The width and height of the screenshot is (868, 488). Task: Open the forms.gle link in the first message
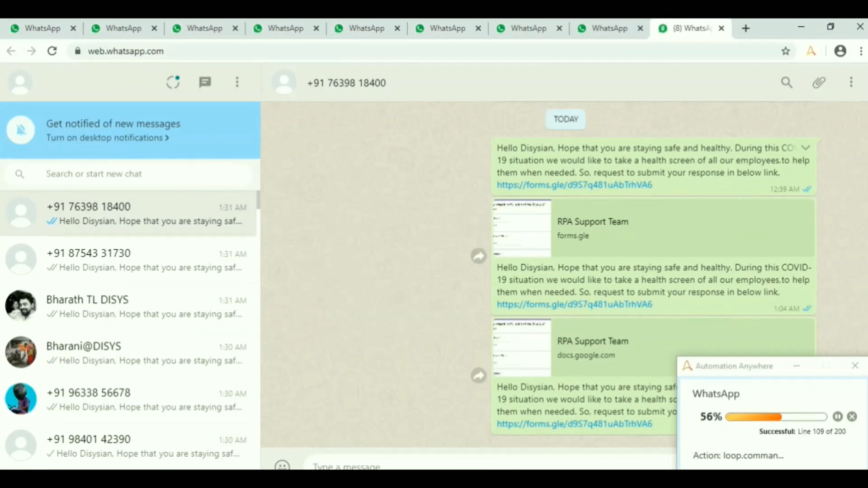pyautogui.click(x=574, y=185)
